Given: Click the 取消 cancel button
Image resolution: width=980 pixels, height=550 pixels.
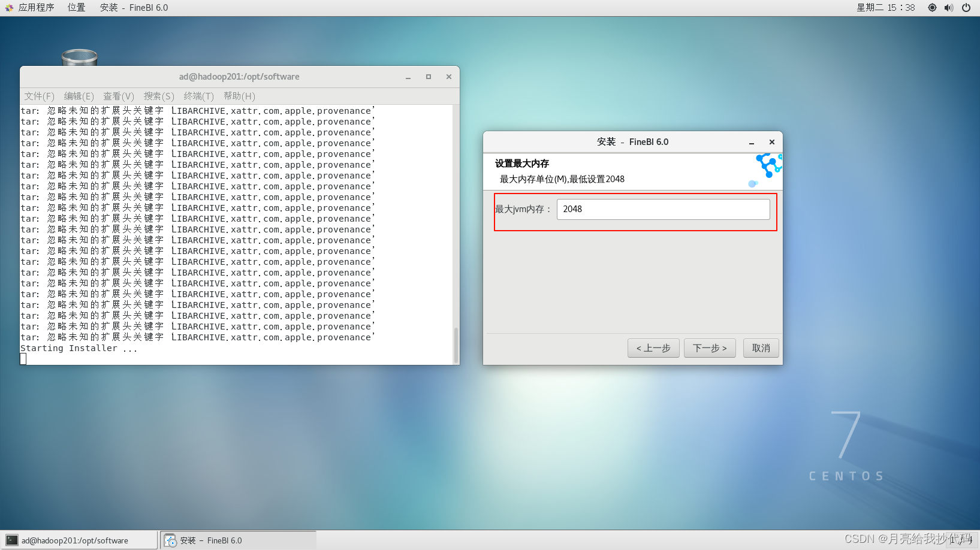Looking at the screenshot, I should [x=761, y=348].
